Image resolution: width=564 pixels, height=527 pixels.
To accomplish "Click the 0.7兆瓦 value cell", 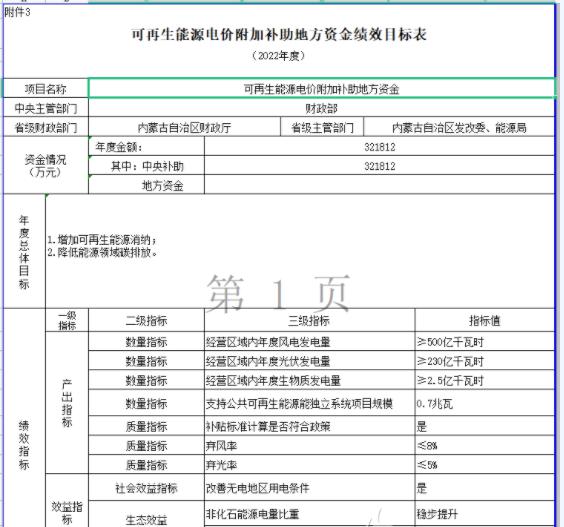I will [485, 403].
